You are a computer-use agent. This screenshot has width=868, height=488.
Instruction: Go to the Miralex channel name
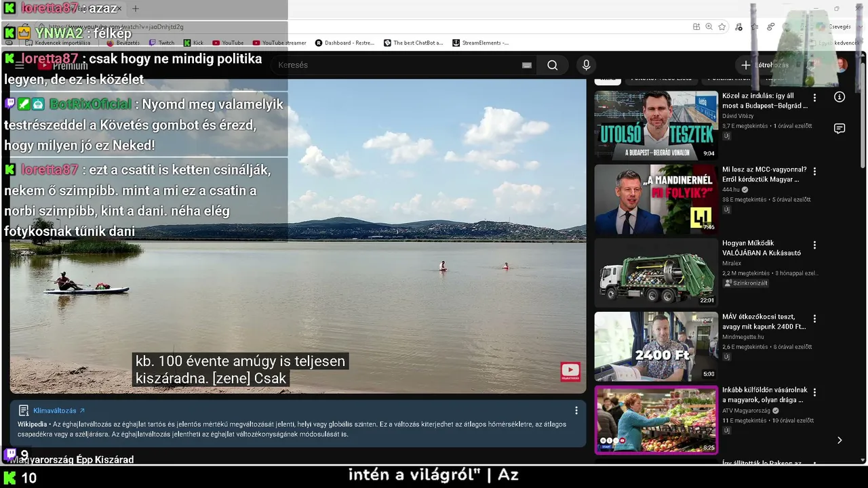[x=732, y=263]
